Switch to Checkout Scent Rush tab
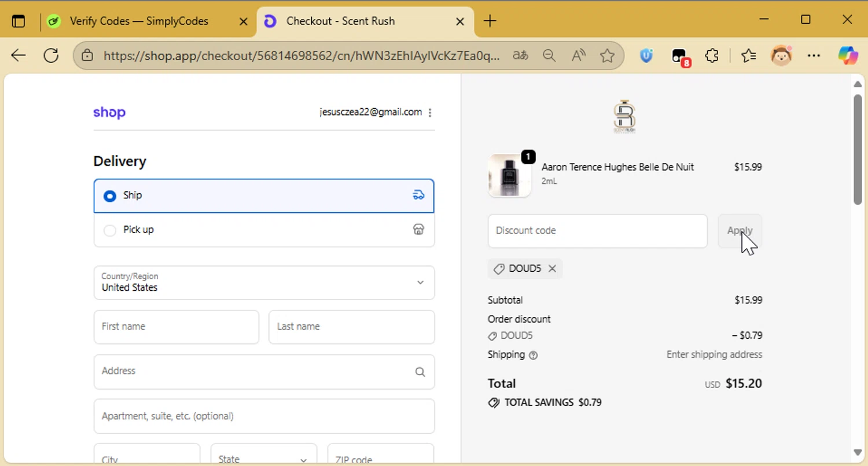This screenshot has width=868, height=466. click(x=365, y=21)
